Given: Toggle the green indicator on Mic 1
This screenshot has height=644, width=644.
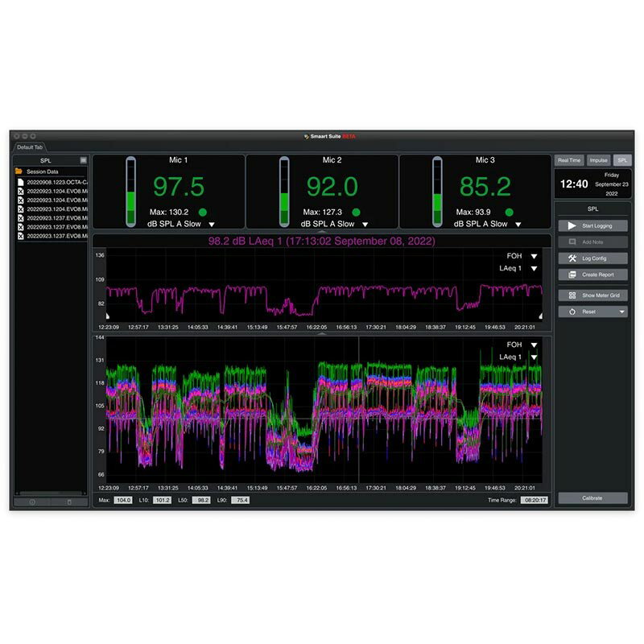Looking at the screenshot, I should [203, 213].
